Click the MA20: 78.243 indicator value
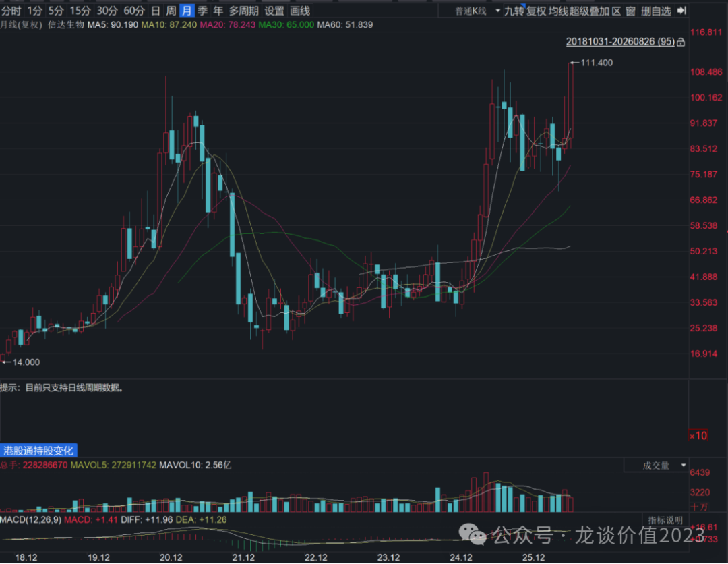The height and width of the screenshot is (564, 728). (228, 24)
